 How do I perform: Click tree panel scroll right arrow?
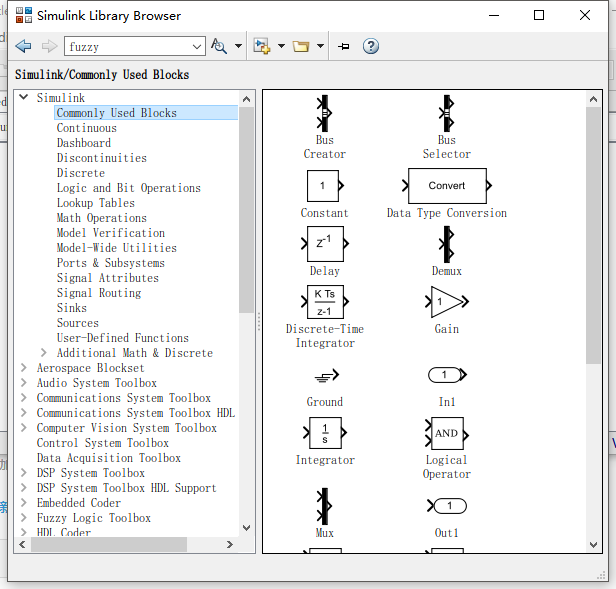point(230,544)
